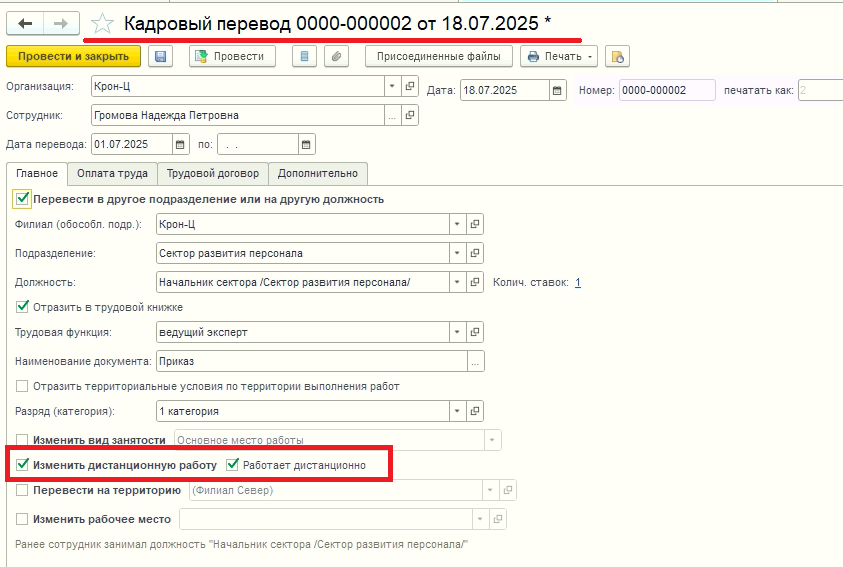Click the Провести и закрыть button
Screen dimensions: 843x567
point(74,56)
